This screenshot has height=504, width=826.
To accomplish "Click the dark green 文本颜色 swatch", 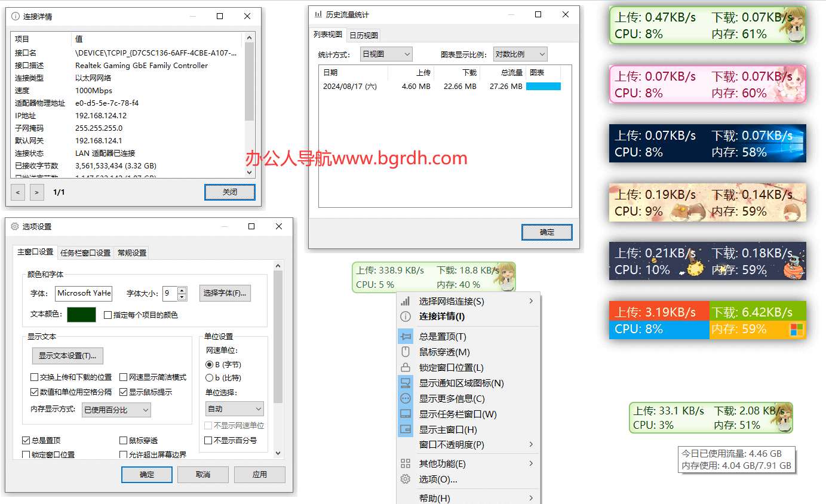I will coord(81,315).
